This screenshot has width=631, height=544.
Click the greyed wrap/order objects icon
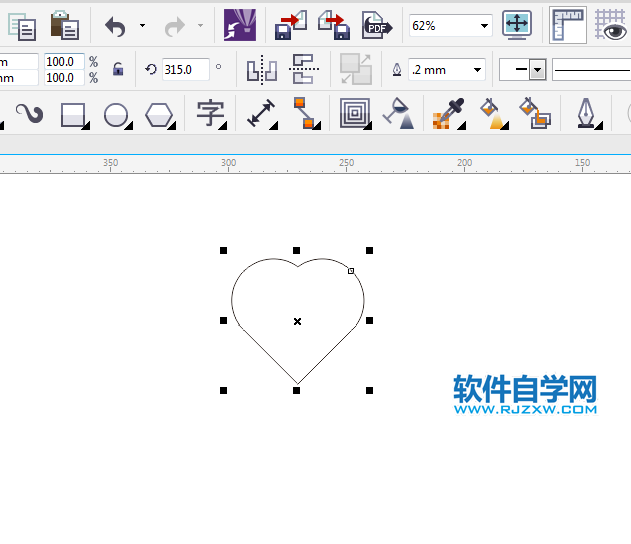(x=356, y=69)
